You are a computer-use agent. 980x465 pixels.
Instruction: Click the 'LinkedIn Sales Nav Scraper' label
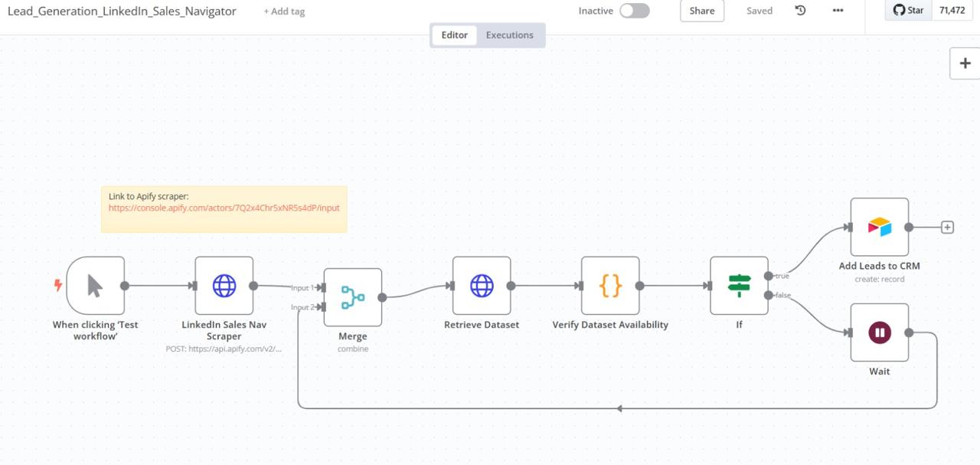[x=224, y=330]
